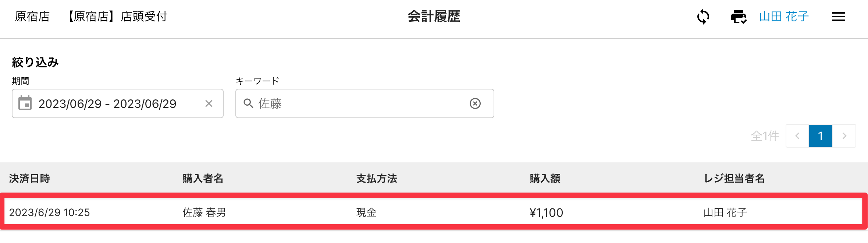This screenshot has width=868, height=243.
Task: Select page 1 in pagination
Action: click(820, 136)
